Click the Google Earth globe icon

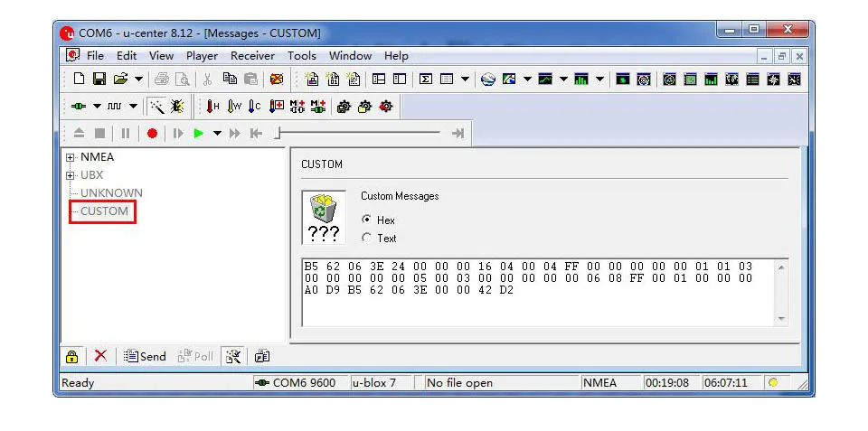[x=487, y=80]
